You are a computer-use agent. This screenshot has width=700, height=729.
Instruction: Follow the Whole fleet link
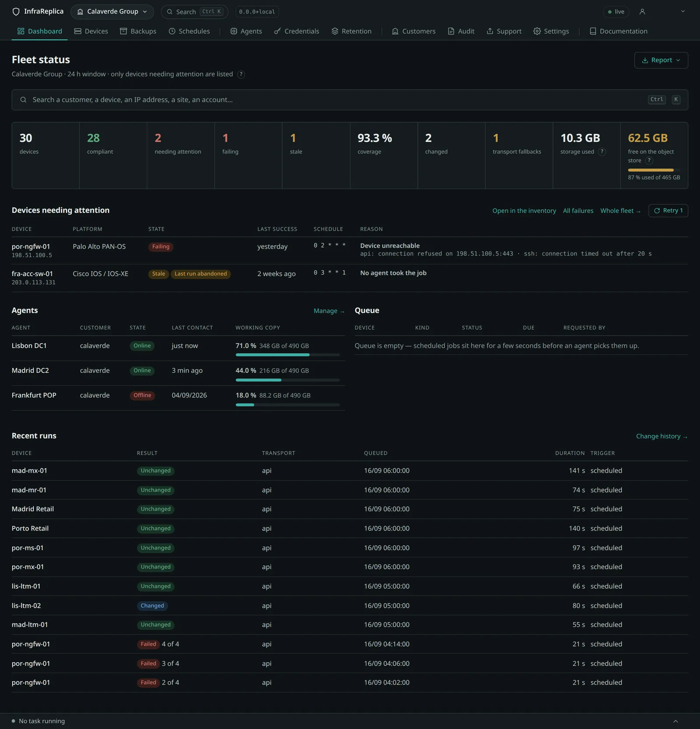pyautogui.click(x=620, y=211)
